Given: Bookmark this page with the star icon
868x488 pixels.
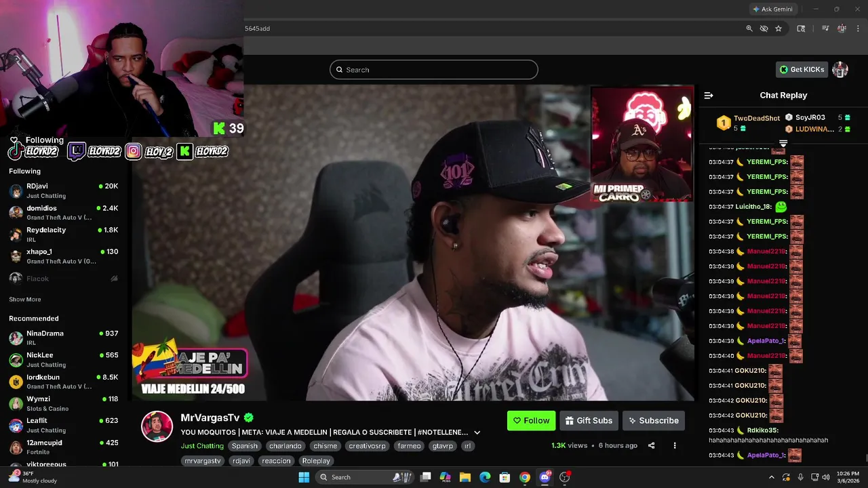Looking at the screenshot, I should (x=778, y=28).
